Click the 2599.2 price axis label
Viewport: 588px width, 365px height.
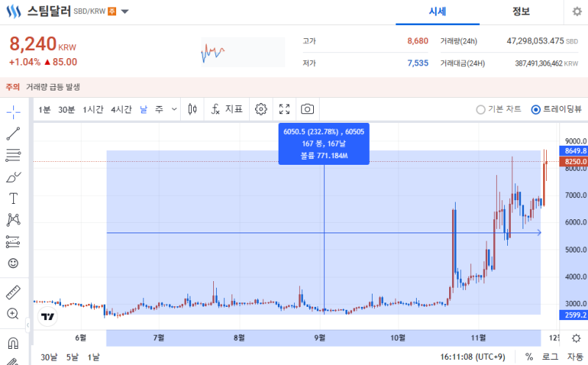[x=573, y=315]
